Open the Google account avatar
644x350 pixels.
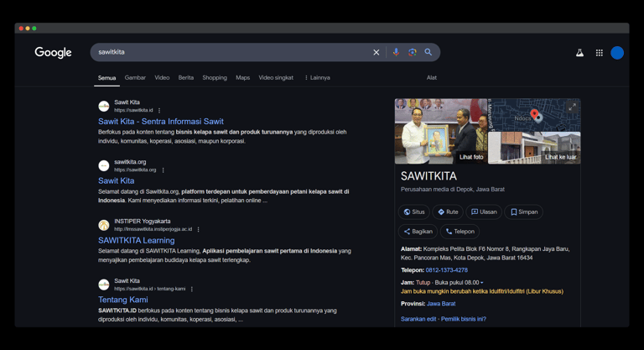coord(617,53)
